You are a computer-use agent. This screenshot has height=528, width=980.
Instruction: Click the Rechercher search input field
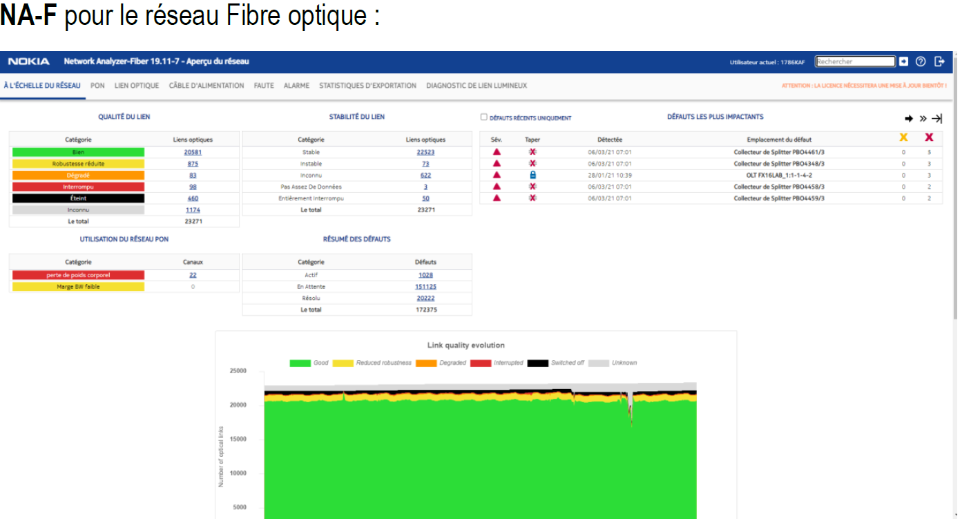coord(855,62)
